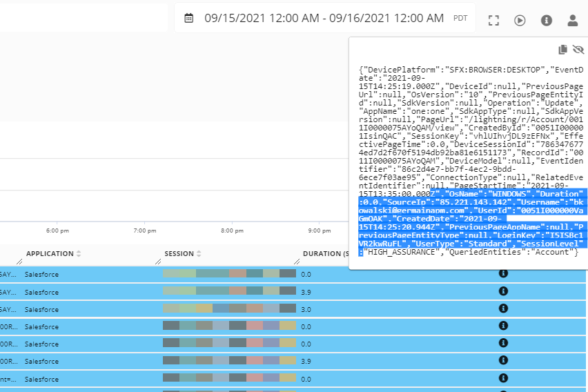Click info icon on row with duration 3.9, sixth row
This screenshot has height=392, width=588.
(503, 361)
